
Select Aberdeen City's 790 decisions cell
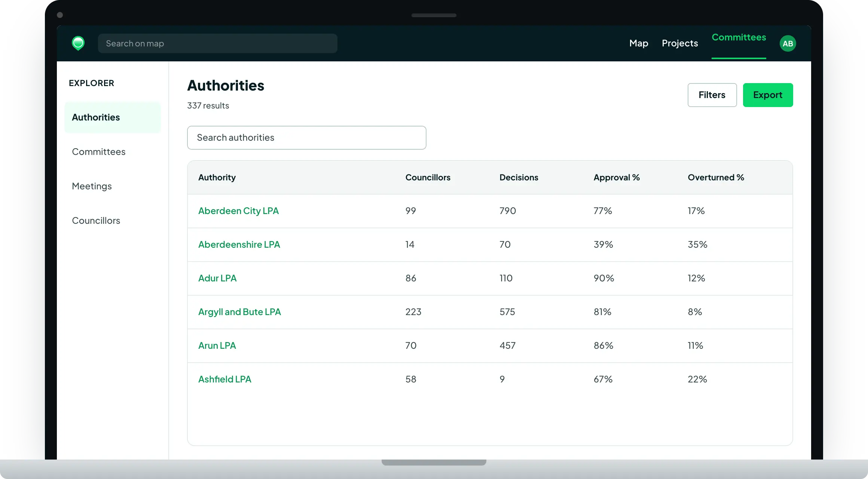507,211
